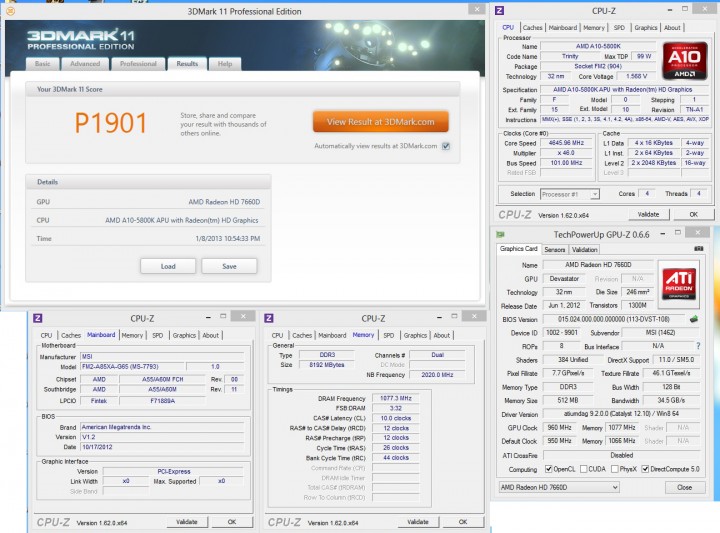Click the BIOS save chip icon in GPU-Z

click(693, 319)
